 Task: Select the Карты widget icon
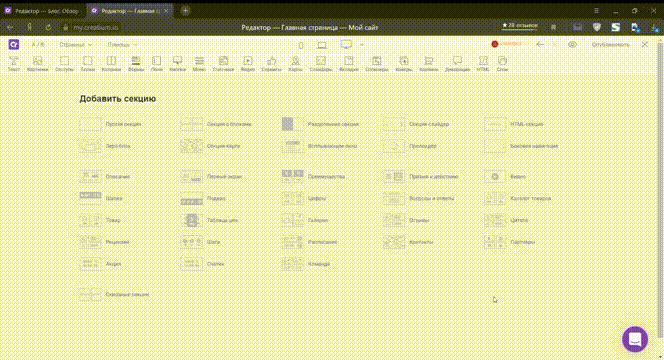pos(295,64)
